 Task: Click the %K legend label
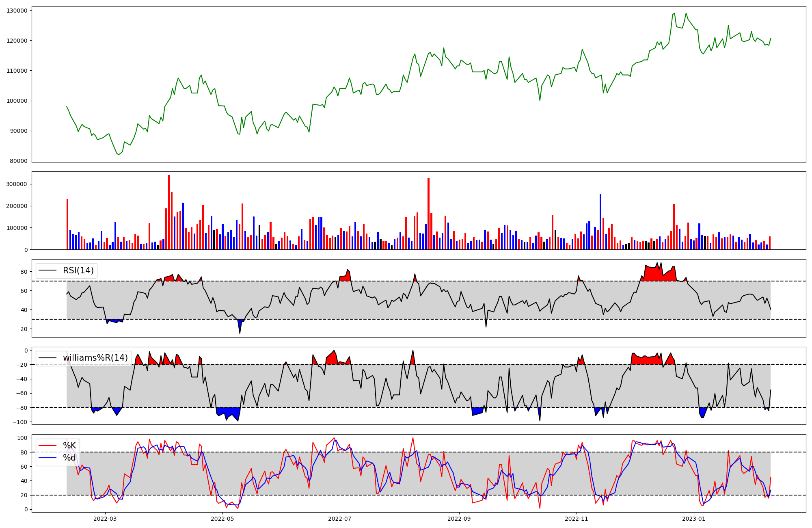click(x=69, y=446)
